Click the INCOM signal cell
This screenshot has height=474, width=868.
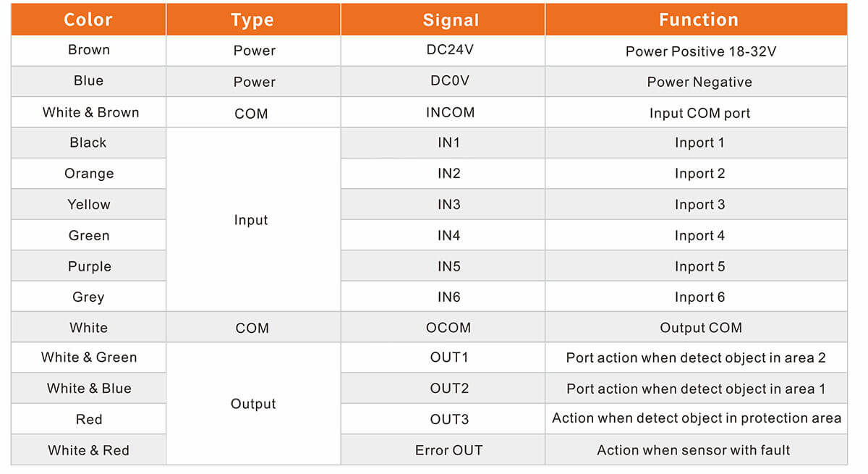click(450, 112)
